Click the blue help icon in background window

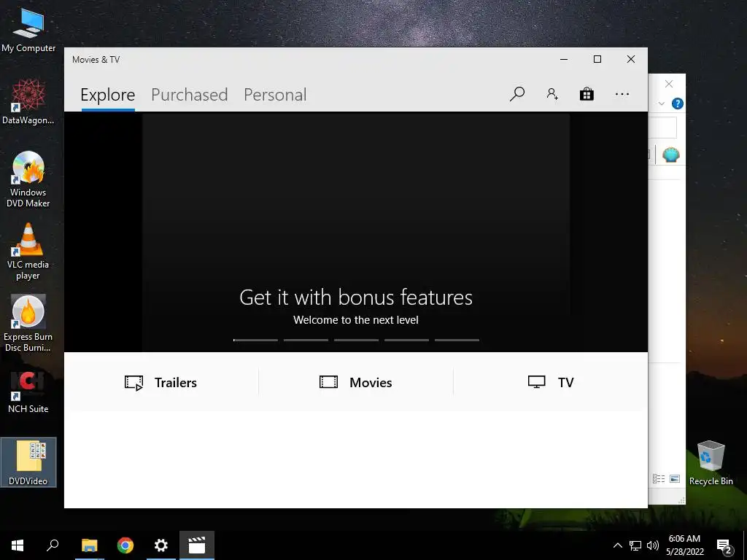(x=678, y=104)
